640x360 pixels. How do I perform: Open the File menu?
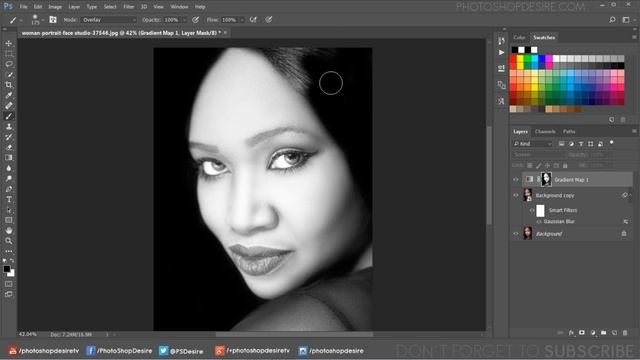coord(24,7)
